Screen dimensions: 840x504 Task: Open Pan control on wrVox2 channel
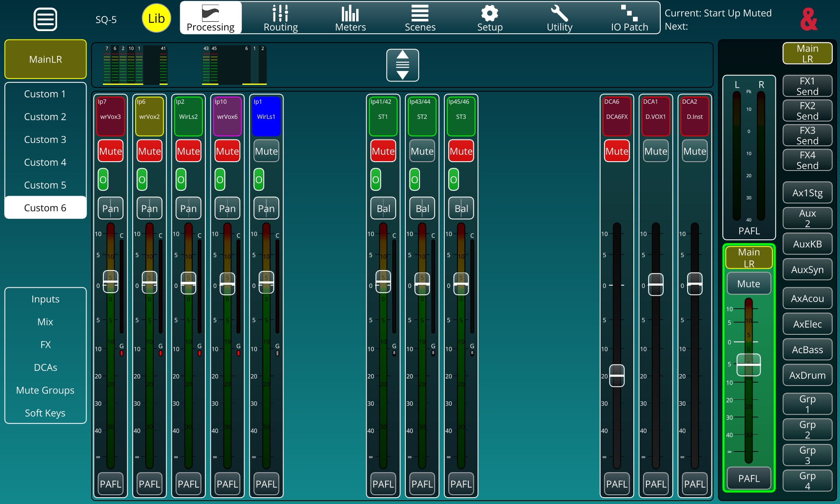pyautogui.click(x=150, y=208)
